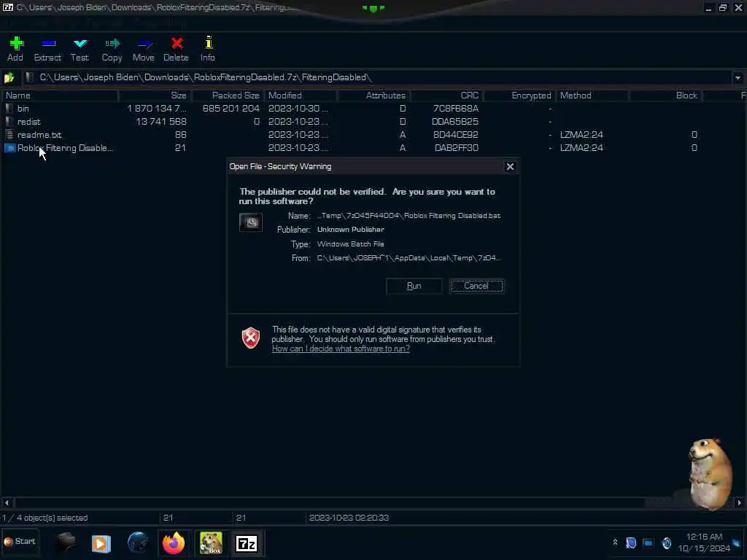Click the readme.txt document icon
747x560 pixels.
pos(9,135)
